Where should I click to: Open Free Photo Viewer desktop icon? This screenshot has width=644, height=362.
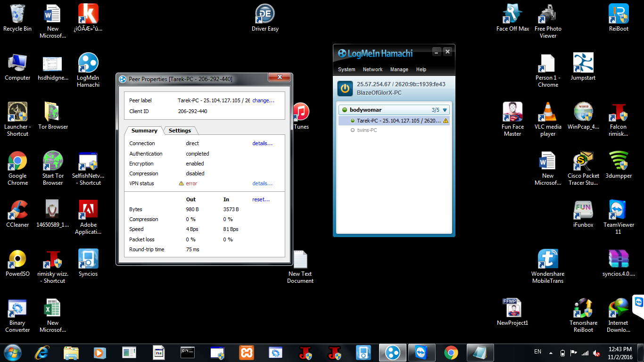point(548,22)
